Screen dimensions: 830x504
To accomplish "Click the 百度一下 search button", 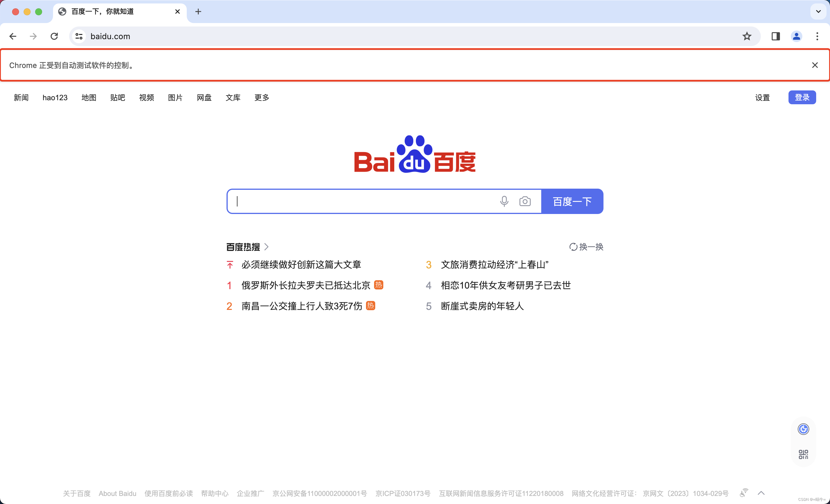I will click(x=572, y=201).
